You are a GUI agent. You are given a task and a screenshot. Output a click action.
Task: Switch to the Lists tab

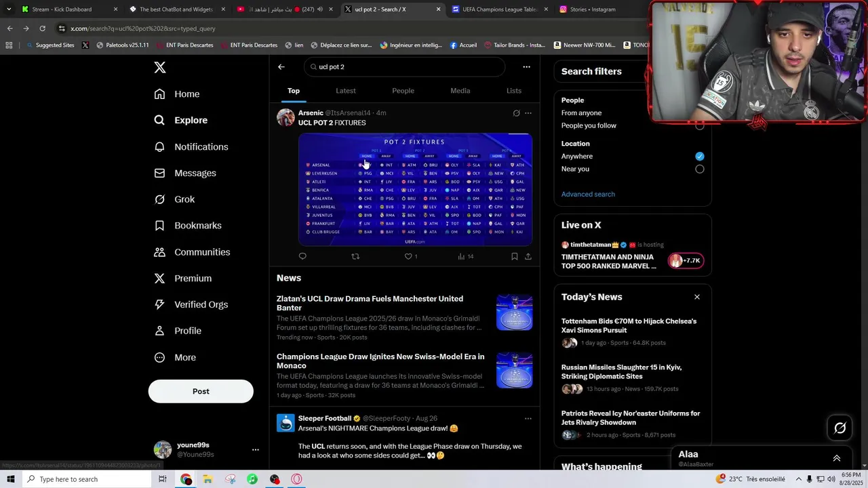pyautogui.click(x=514, y=91)
